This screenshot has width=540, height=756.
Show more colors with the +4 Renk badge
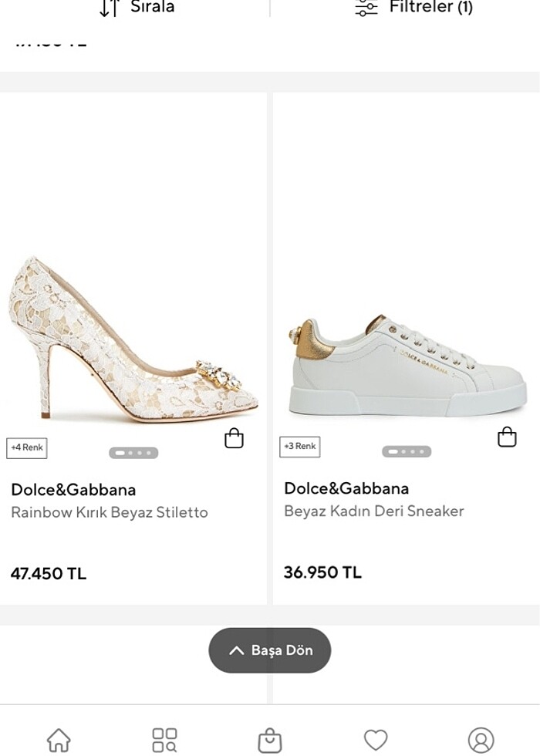click(x=26, y=447)
